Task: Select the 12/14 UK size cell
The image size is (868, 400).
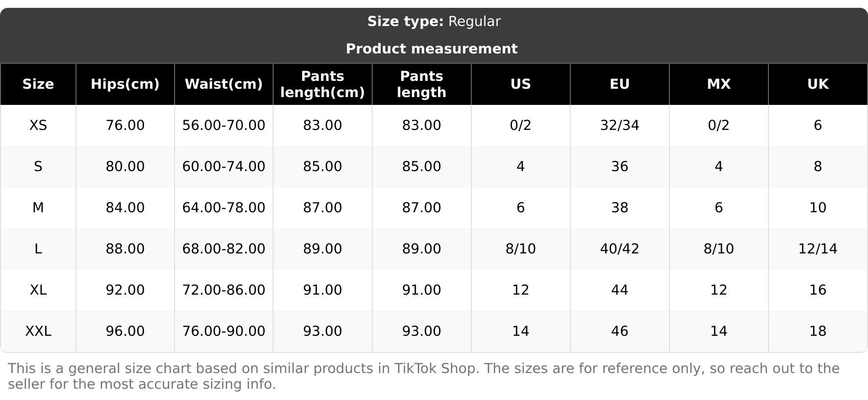Action: coord(818,249)
